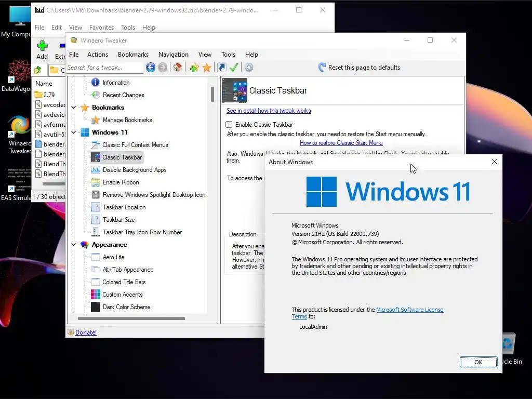Select Disable Background Apps tweak

pyautogui.click(x=135, y=170)
